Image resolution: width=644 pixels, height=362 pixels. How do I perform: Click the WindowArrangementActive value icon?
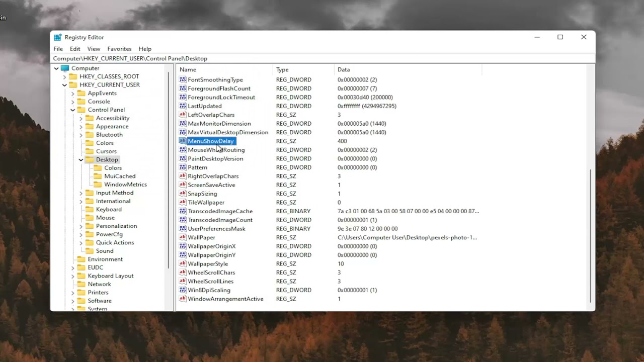pos(183,299)
